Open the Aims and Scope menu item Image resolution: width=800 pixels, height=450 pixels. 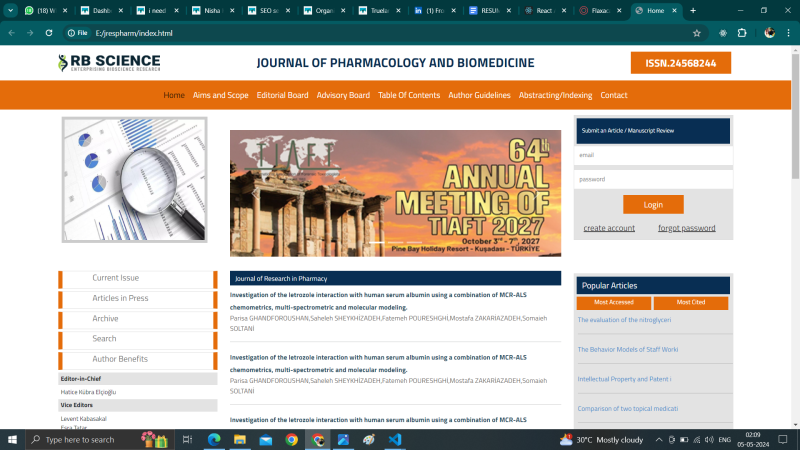pyautogui.click(x=220, y=95)
